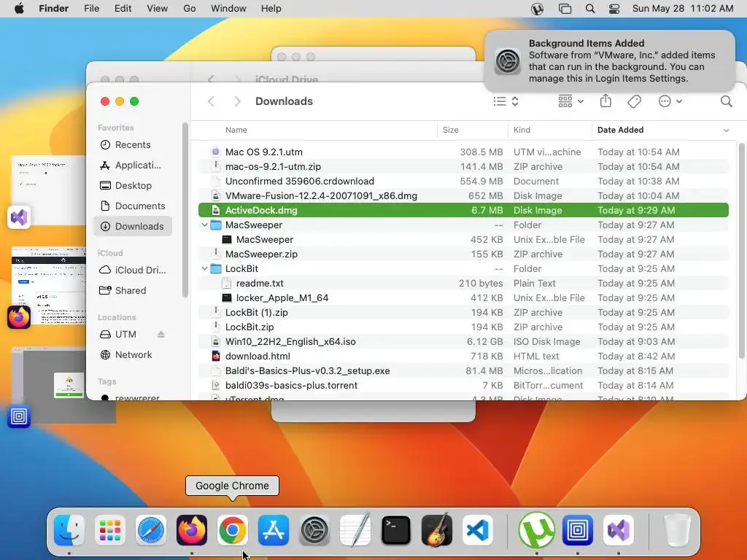The width and height of the screenshot is (747, 560).
Task: Open the list view style selector
Action: pyautogui.click(x=506, y=101)
